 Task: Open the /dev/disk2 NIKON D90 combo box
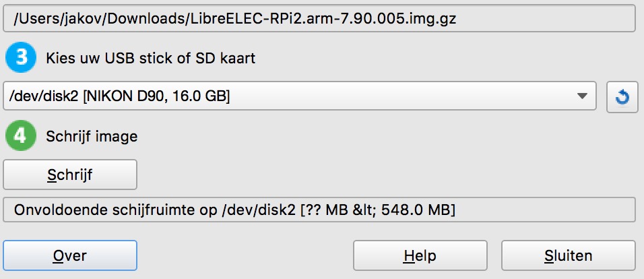296,97
